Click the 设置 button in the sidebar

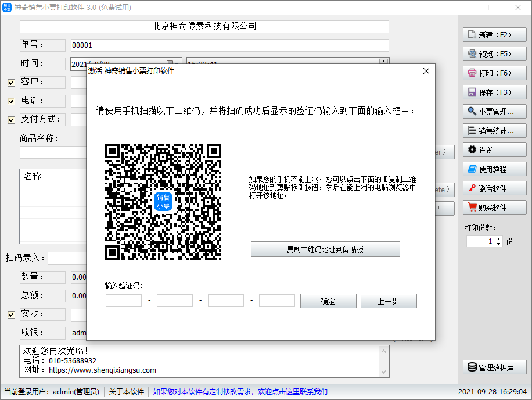pos(495,150)
